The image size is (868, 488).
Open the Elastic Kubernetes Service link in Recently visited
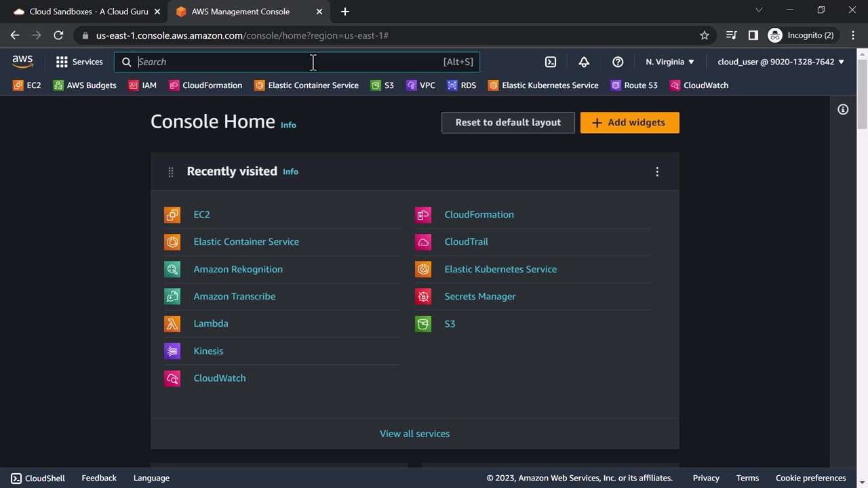[500, 269]
